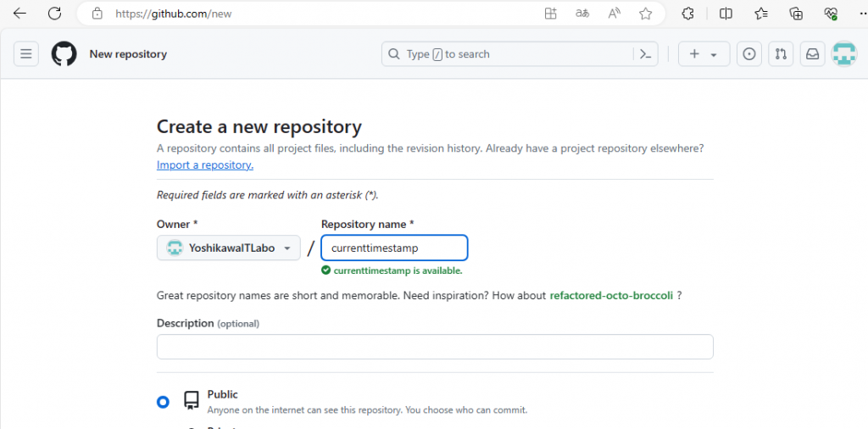Expand the Create new plus dropdown
This screenshot has height=429, width=868.
coord(703,54)
